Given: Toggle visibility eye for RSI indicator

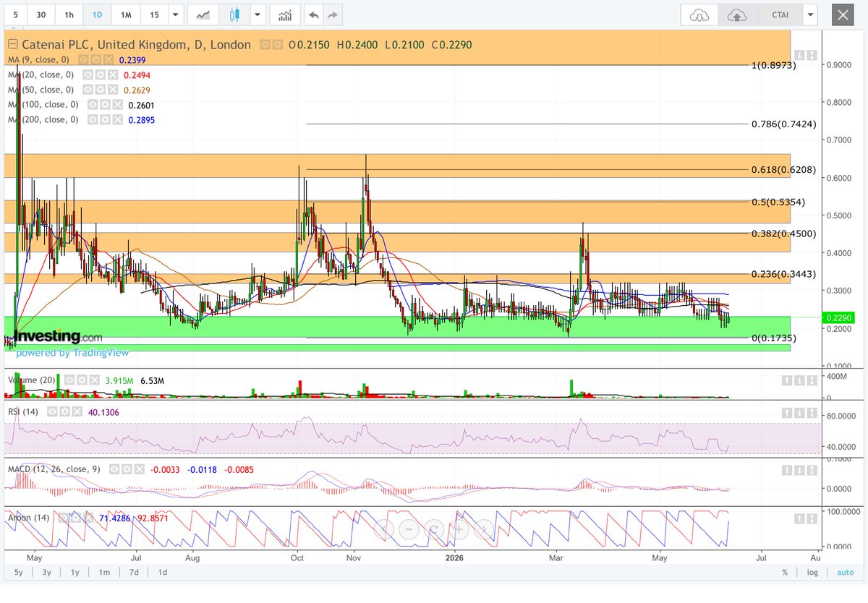Looking at the screenshot, I should coord(52,412).
